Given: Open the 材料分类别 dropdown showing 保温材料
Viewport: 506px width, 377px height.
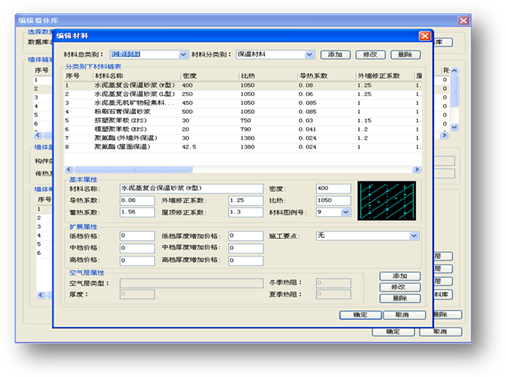Looking at the screenshot, I should coord(309,54).
